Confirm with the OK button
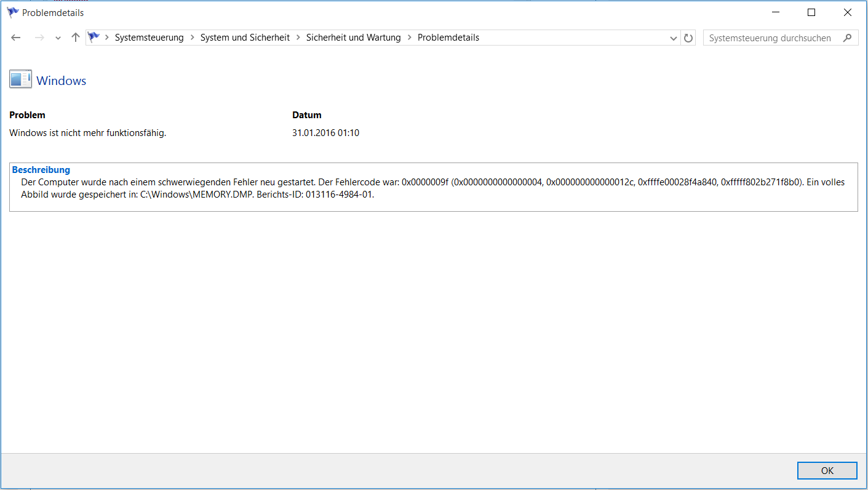The image size is (868, 490). coord(827,470)
